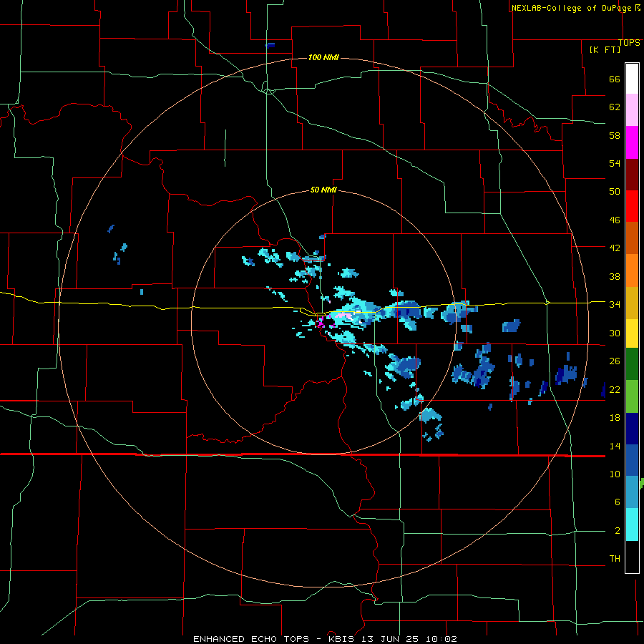
Task: Click the magenta high echo top near radar center
Action: [320, 323]
